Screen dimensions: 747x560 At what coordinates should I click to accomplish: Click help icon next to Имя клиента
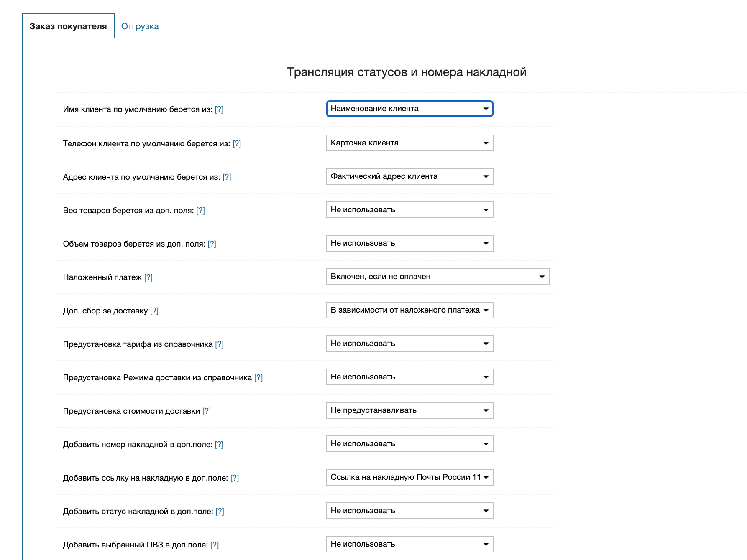point(219,109)
